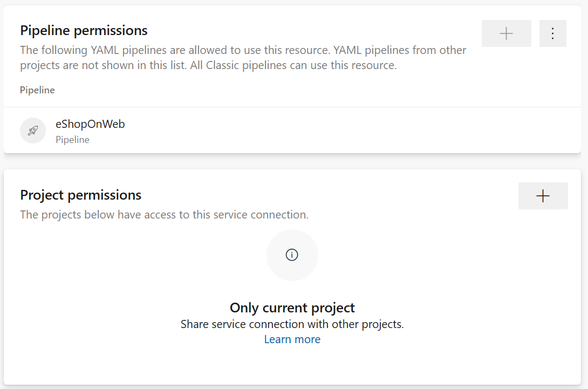Click the Only current project title
588x389 pixels.
pyautogui.click(x=292, y=308)
